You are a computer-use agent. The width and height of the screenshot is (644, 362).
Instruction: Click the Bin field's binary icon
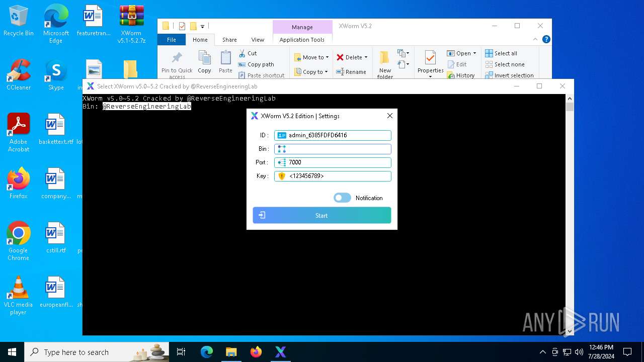(282, 149)
